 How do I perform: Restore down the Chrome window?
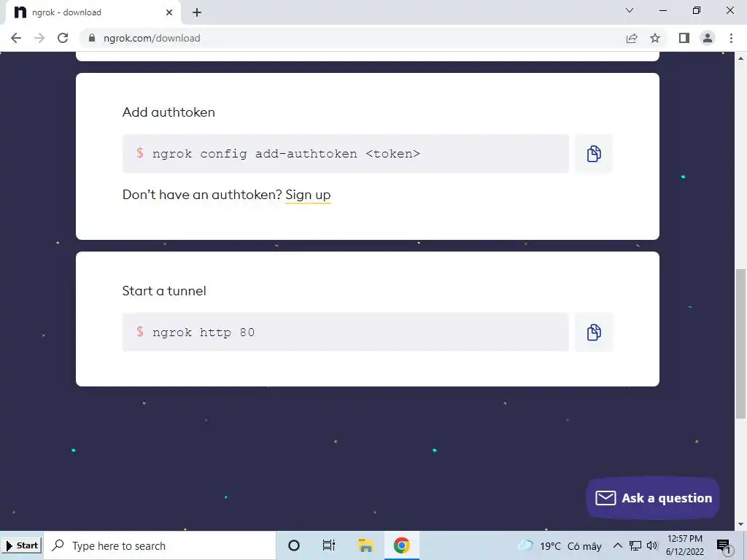[697, 10]
